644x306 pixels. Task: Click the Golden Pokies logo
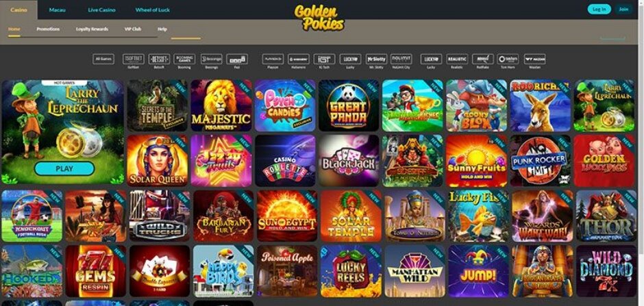[x=319, y=18]
